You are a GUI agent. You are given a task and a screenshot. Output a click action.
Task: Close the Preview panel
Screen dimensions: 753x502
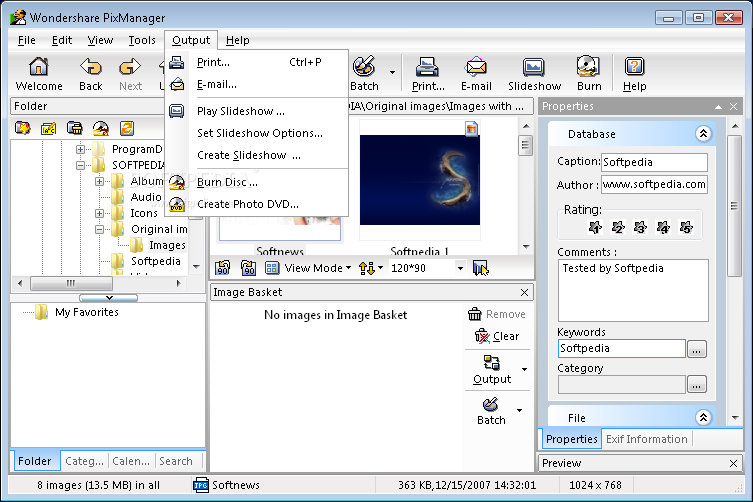tap(733, 463)
